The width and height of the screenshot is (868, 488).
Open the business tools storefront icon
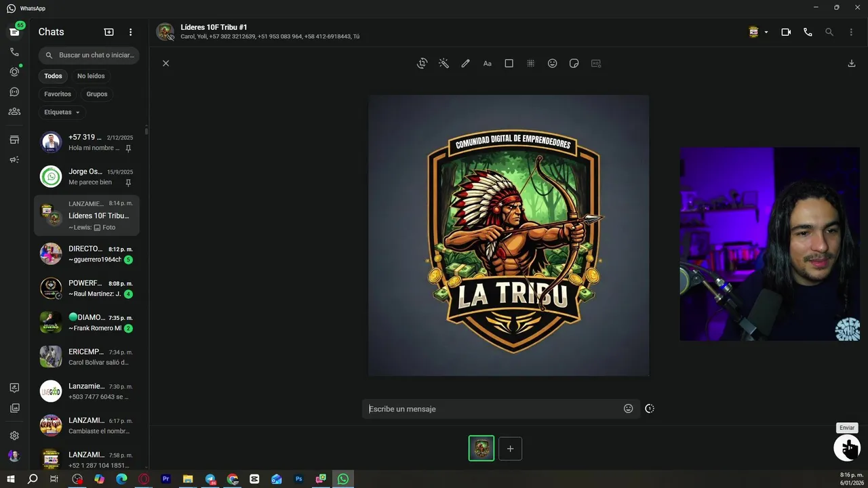coord(14,140)
